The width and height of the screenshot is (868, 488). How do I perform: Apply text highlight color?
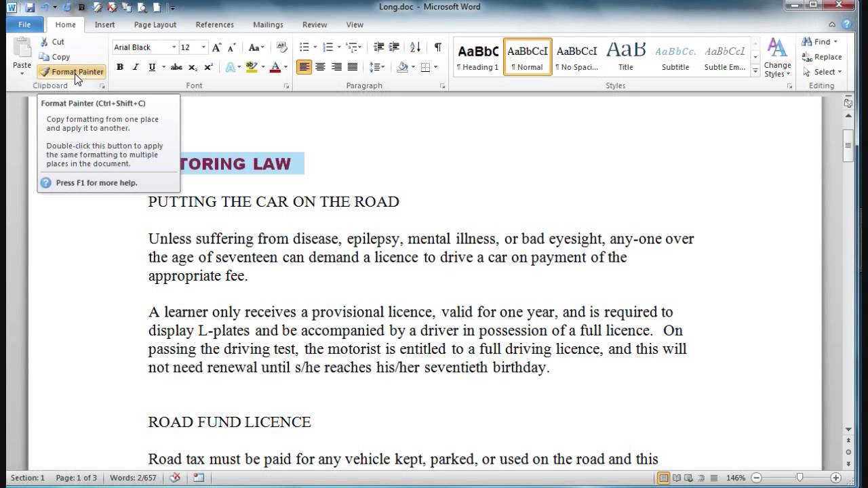[252, 67]
